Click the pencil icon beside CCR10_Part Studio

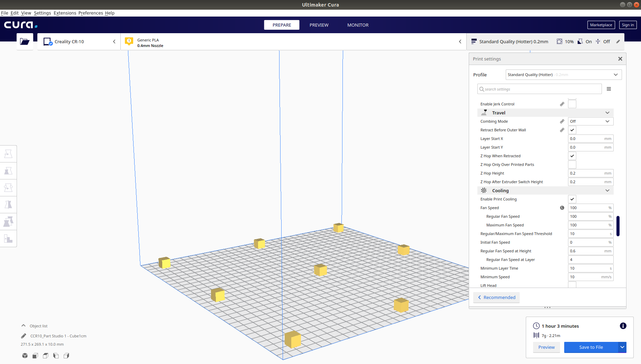click(x=24, y=336)
